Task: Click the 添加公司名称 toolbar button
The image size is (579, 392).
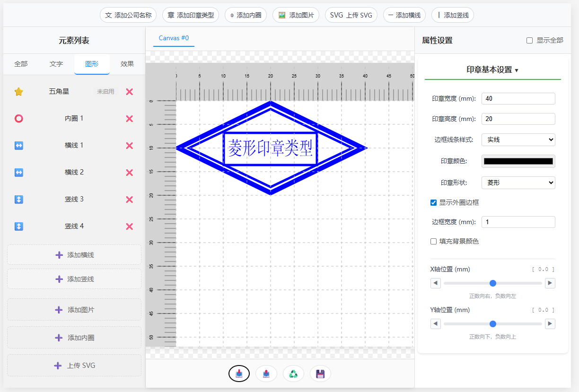Action: [x=128, y=15]
